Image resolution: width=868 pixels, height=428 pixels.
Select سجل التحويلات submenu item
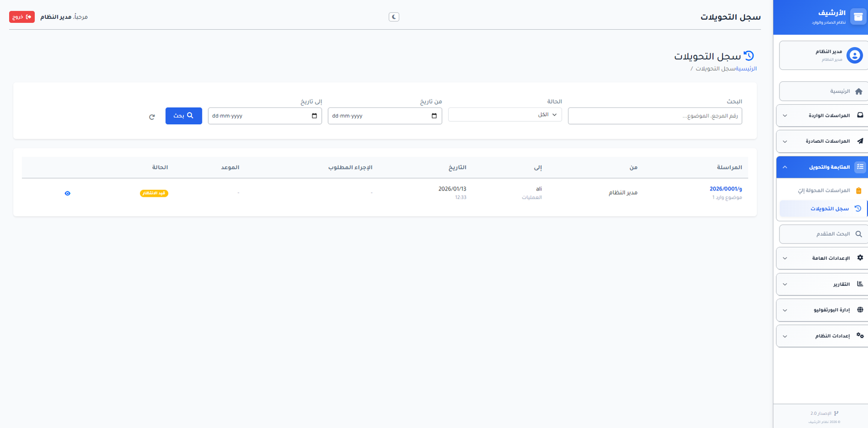coord(824,208)
